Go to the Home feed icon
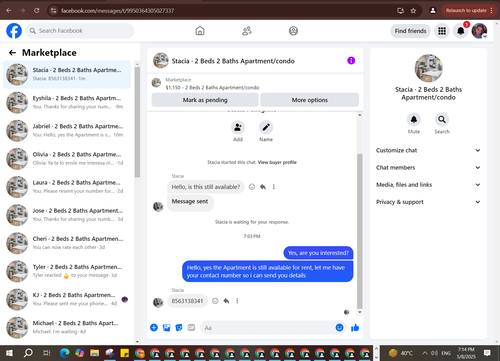The height and width of the screenshot is (361, 500). pyautogui.click(x=200, y=31)
